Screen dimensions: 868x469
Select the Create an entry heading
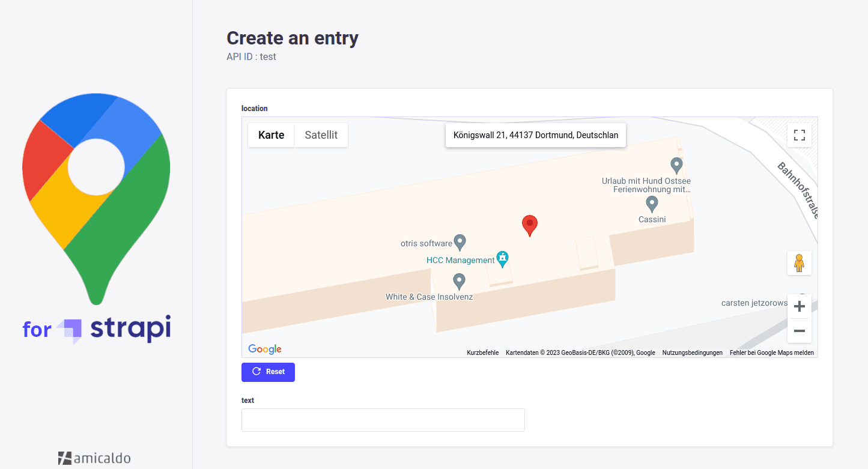(x=293, y=38)
